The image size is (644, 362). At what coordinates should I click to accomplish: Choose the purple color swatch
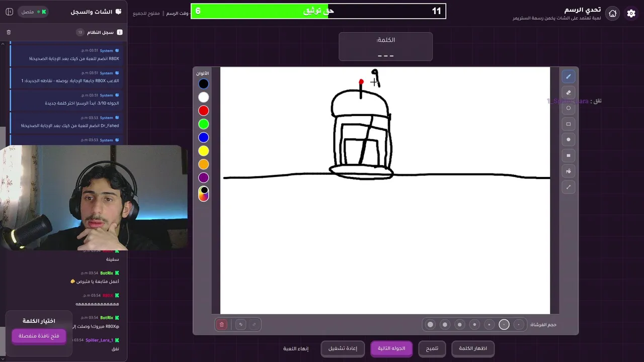[x=203, y=177]
